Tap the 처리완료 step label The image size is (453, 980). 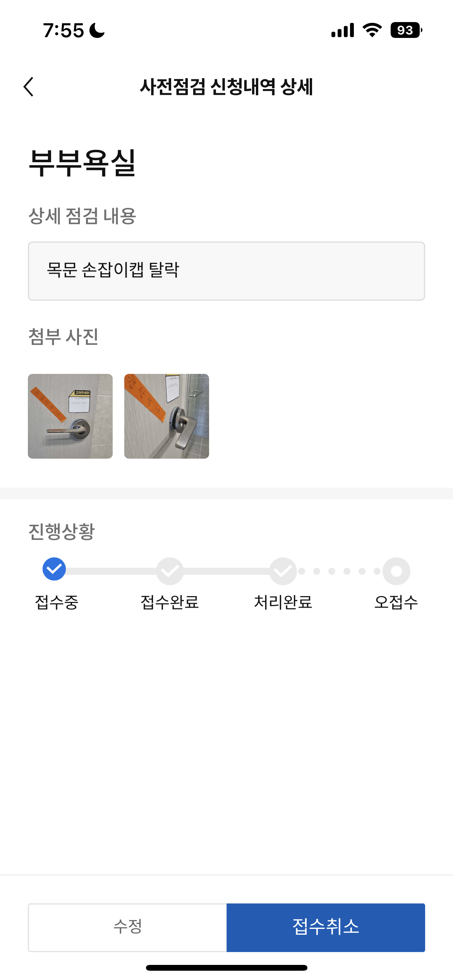click(x=283, y=602)
